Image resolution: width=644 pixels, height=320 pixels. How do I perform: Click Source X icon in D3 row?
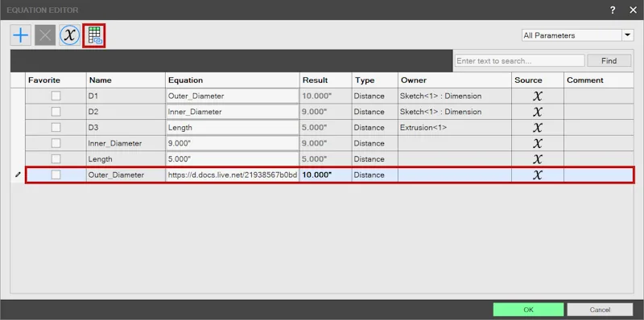pyautogui.click(x=537, y=128)
